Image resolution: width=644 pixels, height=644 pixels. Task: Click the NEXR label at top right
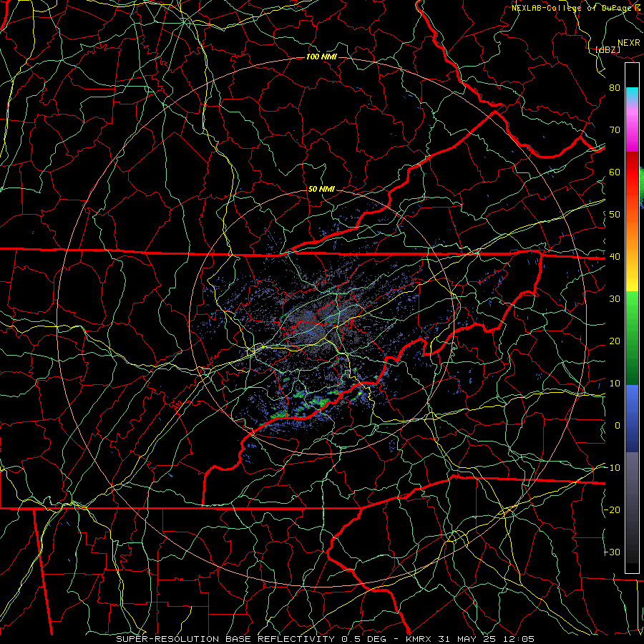point(629,43)
